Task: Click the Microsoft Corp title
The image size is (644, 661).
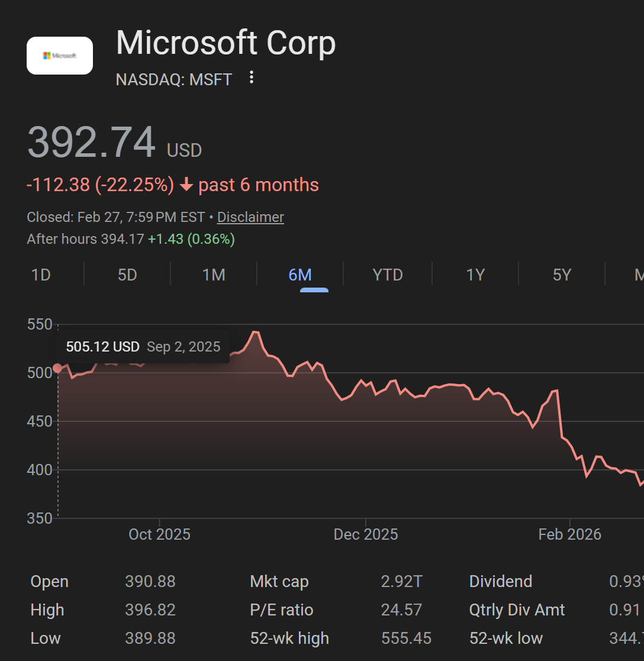Action: 226,43
